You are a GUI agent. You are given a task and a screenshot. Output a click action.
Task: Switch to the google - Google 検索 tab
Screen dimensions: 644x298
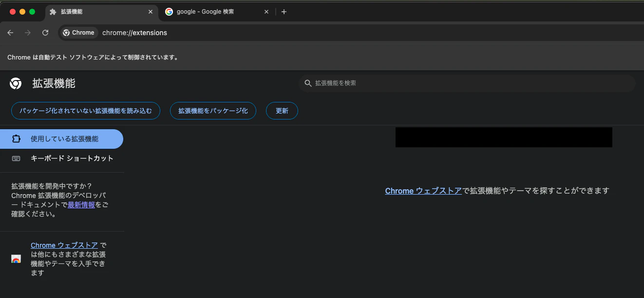point(217,12)
